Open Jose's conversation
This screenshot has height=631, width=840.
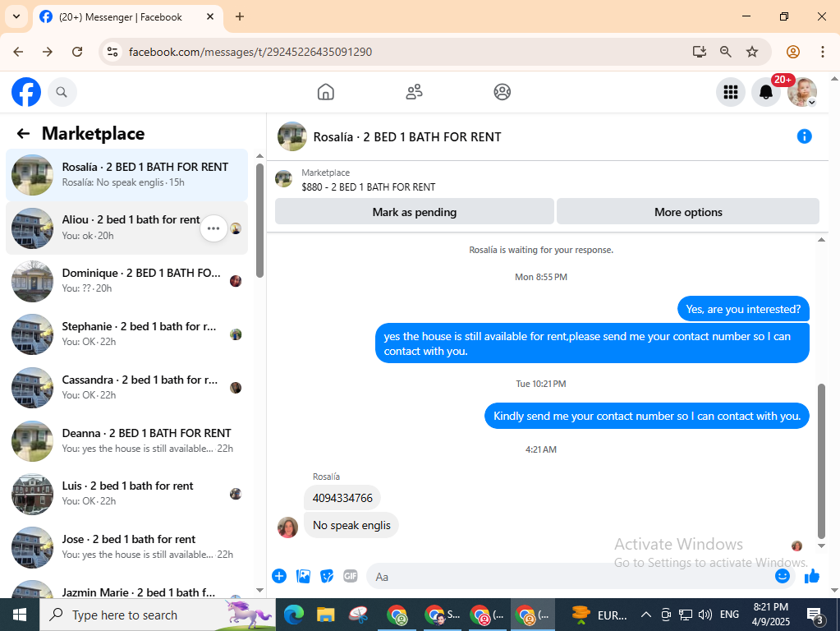(126, 547)
